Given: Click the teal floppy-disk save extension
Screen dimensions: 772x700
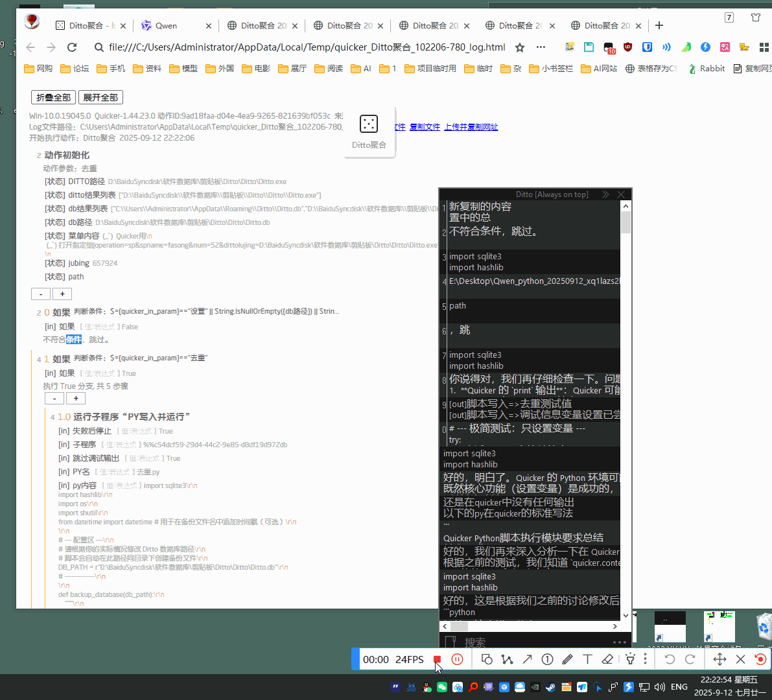Looking at the screenshot, I should pos(589,47).
